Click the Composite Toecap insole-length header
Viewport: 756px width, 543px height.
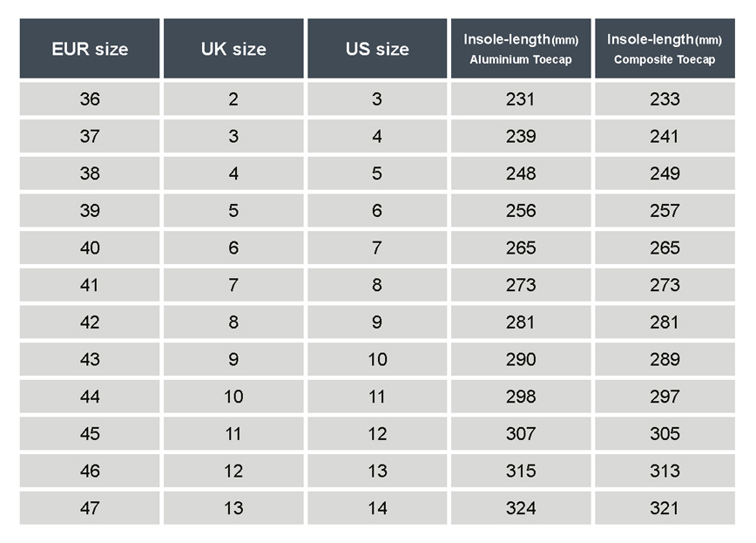(665, 48)
